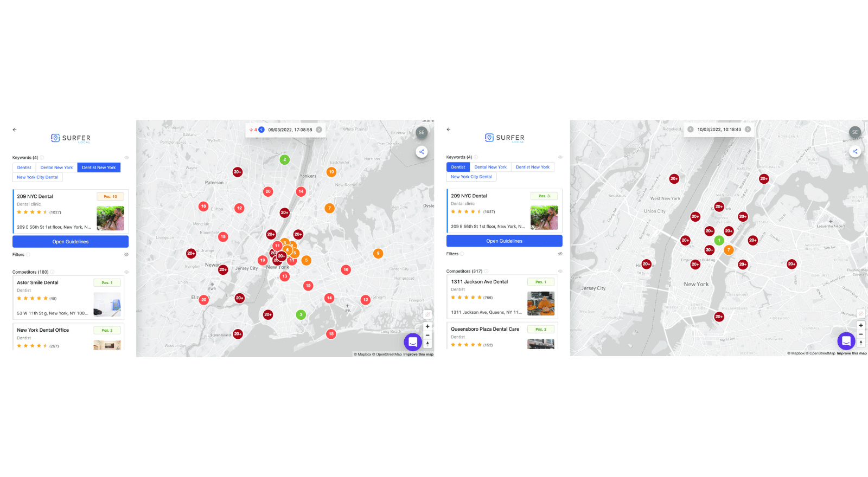Open Improve this map link on 09/03/2022 map
This screenshot has height=477, width=868.
tap(418, 354)
